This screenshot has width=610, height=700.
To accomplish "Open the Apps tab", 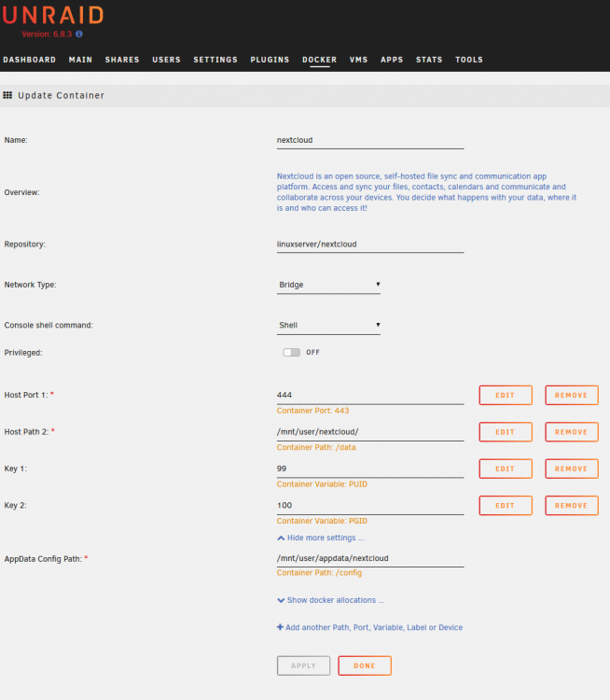I will (392, 60).
